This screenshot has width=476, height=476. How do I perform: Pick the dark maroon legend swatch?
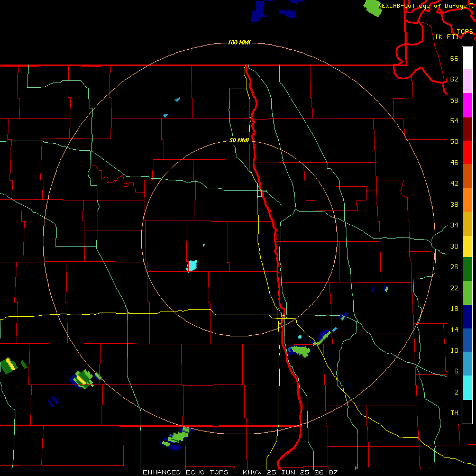467,129
